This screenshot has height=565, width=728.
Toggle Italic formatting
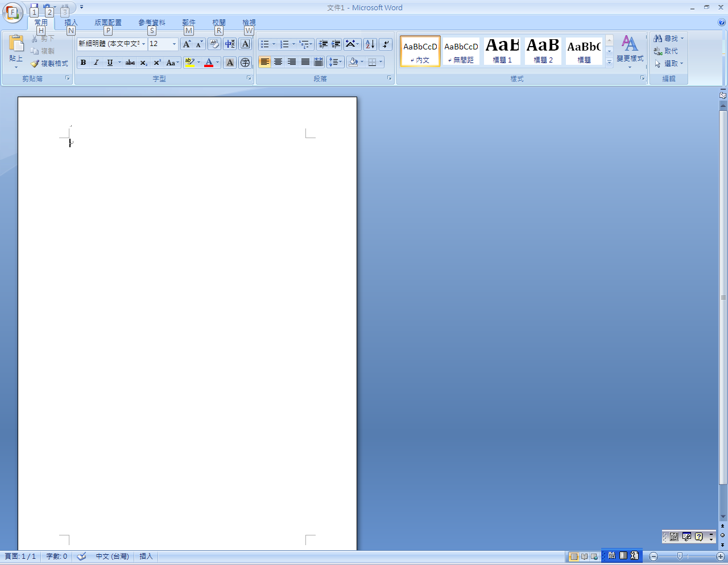[x=96, y=63]
